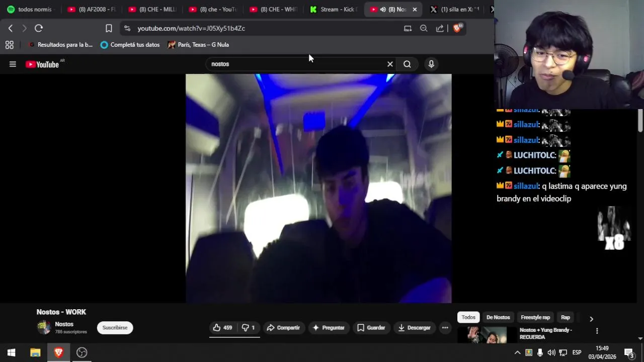
Task: Select the 'Rap' filter chip
Action: pos(566,317)
